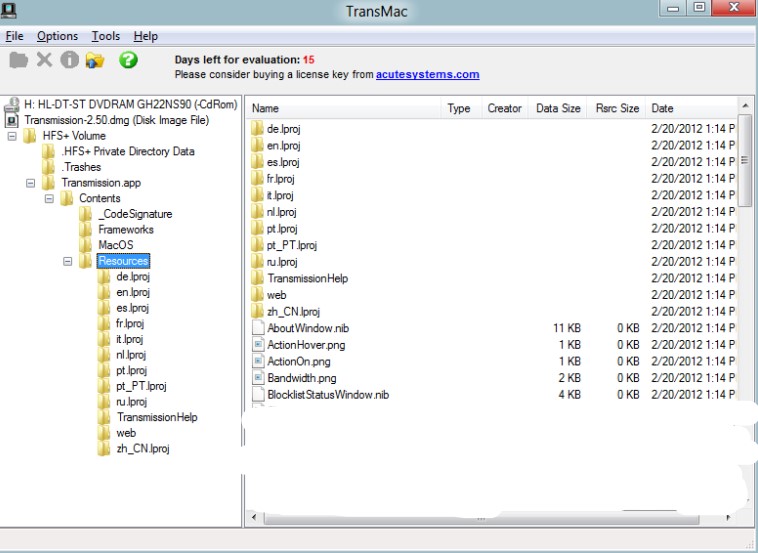Viewport: 758px width, 553px height.
Task: Select it.lproj in the file list
Action: [x=280, y=195]
